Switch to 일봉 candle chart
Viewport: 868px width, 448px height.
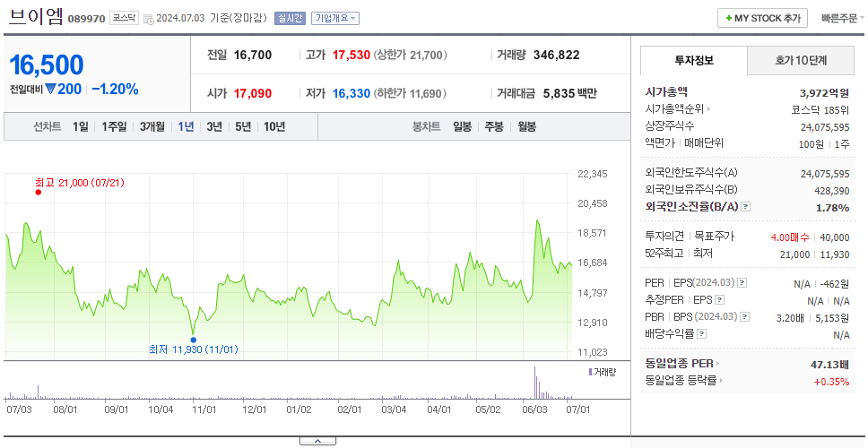[462, 126]
